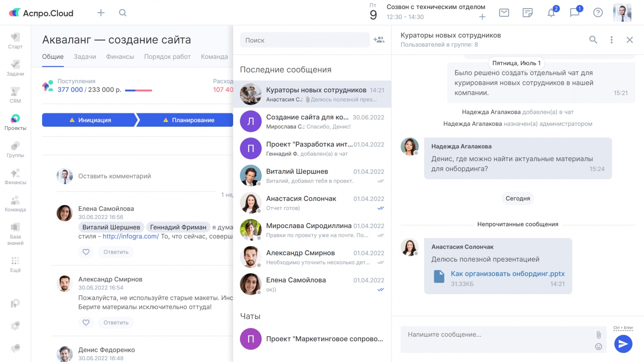Like Александр Смирнов's comment with heart

[x=86, y=322]
